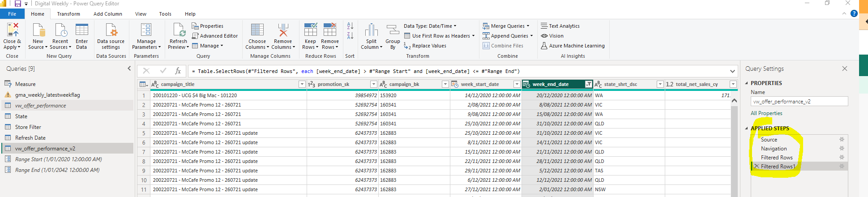The height and width of the screenshot is (197, 868).
Task: Open Text Analytics
Action: (x=560, y=26)
